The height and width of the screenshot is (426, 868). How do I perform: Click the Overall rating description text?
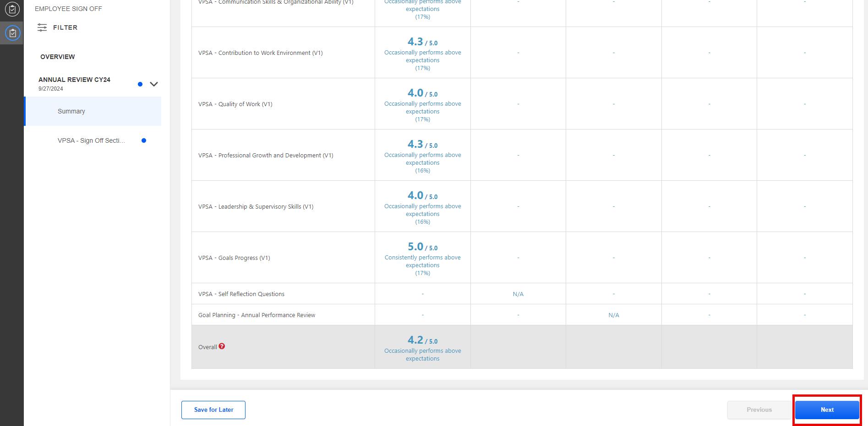pyautogui.click(x=422, y=355)
